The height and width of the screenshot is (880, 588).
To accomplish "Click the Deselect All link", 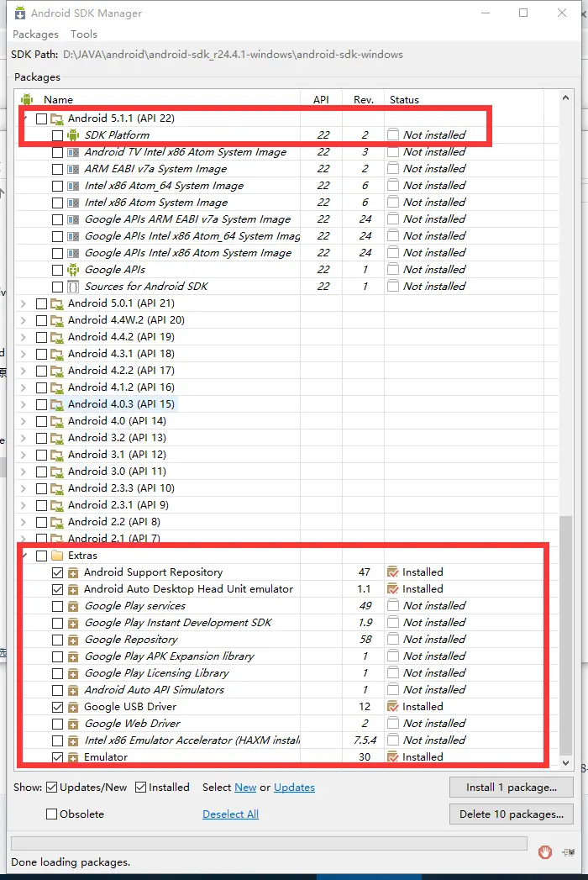I will point(230,814).
